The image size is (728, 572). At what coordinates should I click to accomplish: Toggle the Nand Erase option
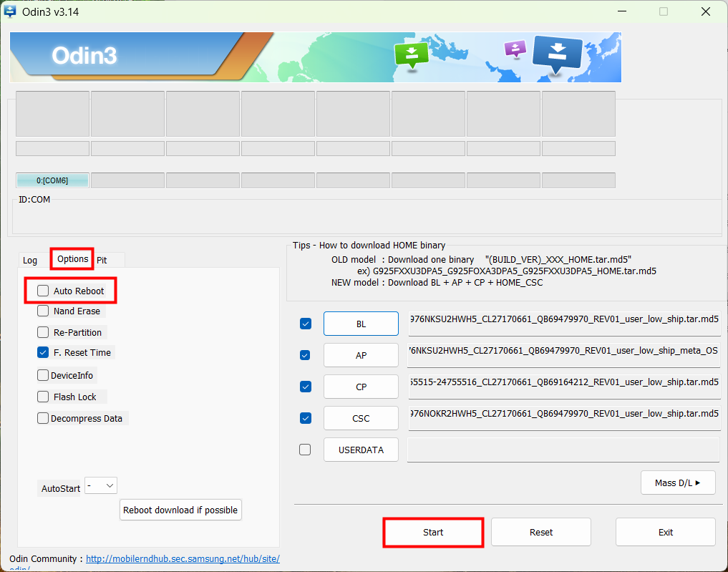click(43, 311)
